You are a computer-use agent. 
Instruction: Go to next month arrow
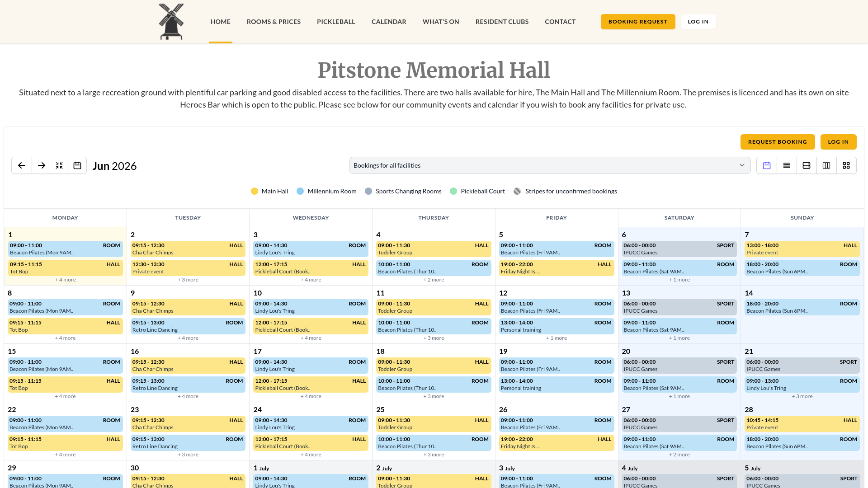41,165
